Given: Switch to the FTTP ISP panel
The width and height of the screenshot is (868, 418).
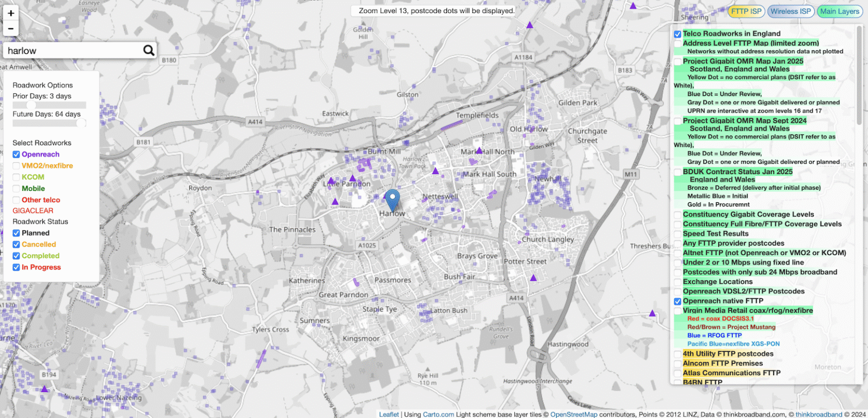Looking at the screenshot, I should click(x=745, y=11).
